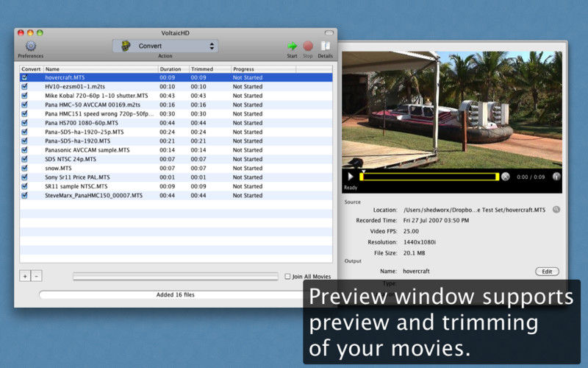Click the trim start handle on timeline

(x=362, y=177)
